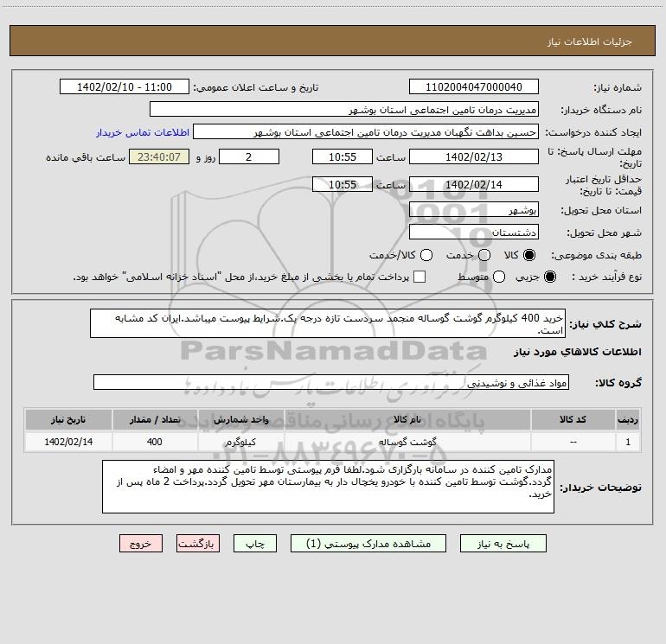Open مشاهده مدارک پیوستی (1) button
Screen dimensions: 666x644
(368, 544)
